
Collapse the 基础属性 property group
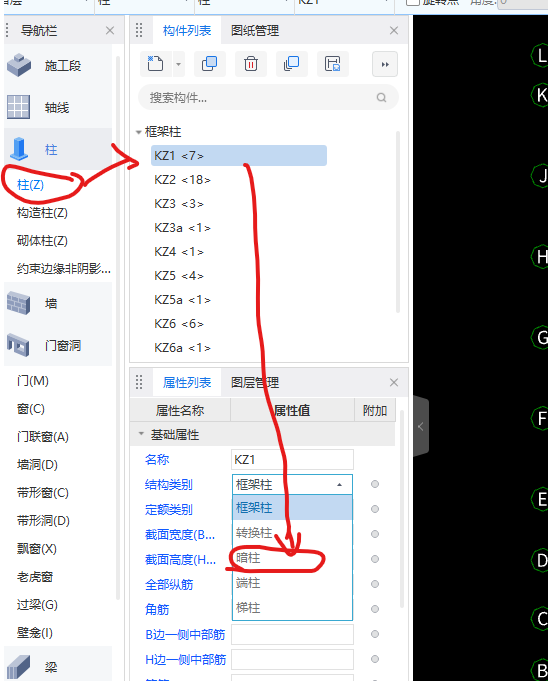coord(141,434)
